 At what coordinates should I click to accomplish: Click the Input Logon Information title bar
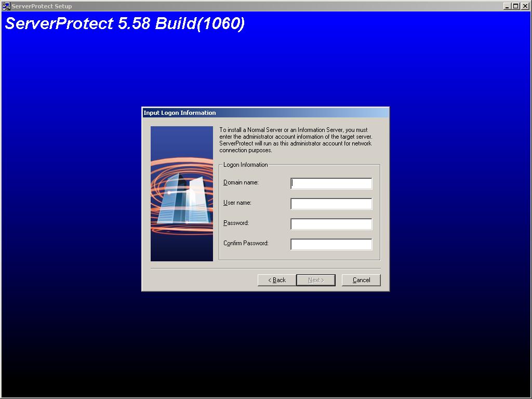click(x=234, y=113)
